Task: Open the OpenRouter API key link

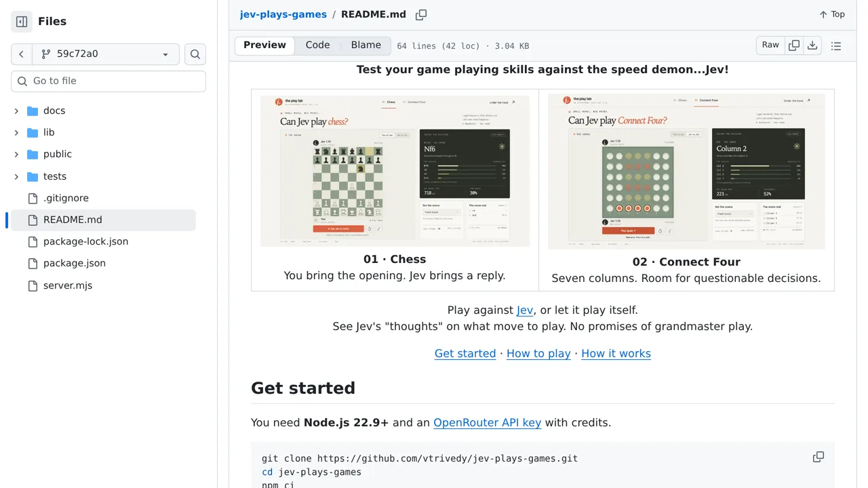Action: (x=487, y=422)
